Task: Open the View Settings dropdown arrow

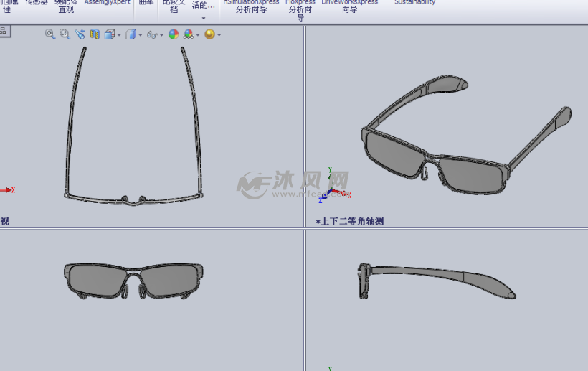Action: coord(219,35)
